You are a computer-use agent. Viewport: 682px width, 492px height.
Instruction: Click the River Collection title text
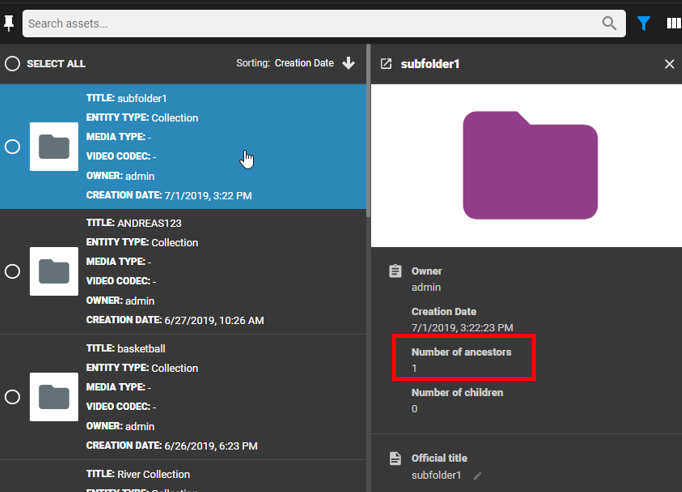[154, 474]
